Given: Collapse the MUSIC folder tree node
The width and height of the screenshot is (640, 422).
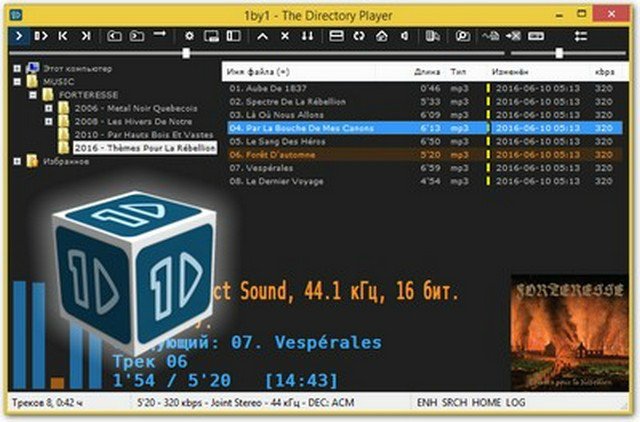Looking at the screenshot, I should click(x=18, y=81).
